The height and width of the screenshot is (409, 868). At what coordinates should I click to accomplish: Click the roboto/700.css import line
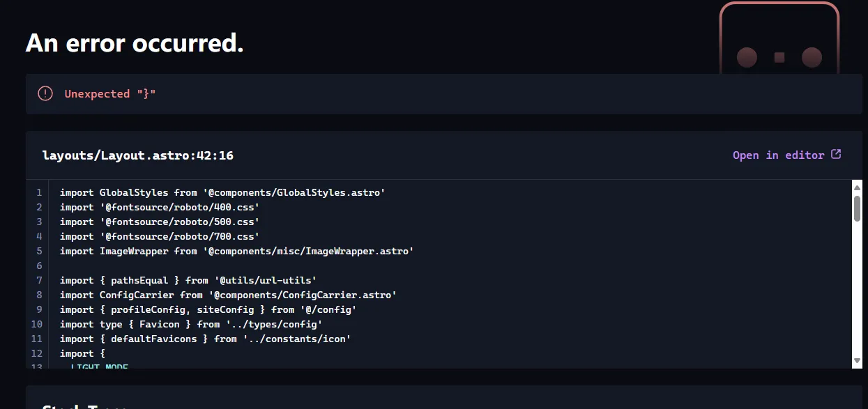click(x=160, y=236)
